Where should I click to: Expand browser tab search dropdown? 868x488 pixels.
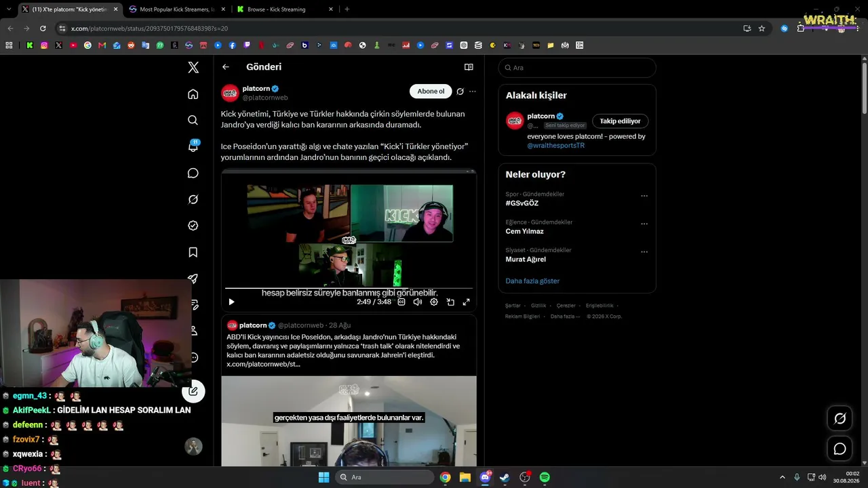[9, 9]
